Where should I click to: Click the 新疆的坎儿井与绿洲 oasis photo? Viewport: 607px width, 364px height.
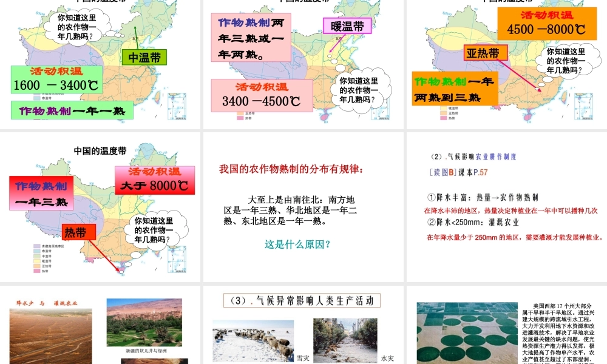point(144,322)
